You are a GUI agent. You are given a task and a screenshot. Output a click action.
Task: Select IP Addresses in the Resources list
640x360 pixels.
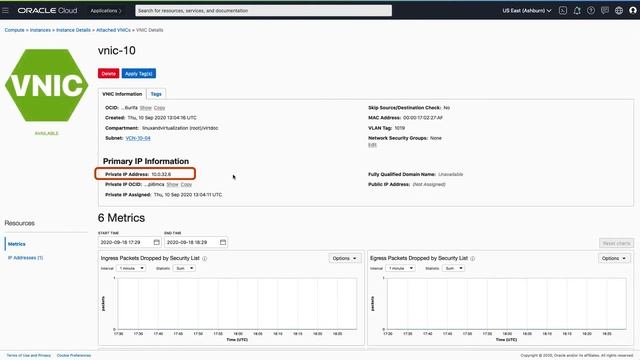click(25, 258)
